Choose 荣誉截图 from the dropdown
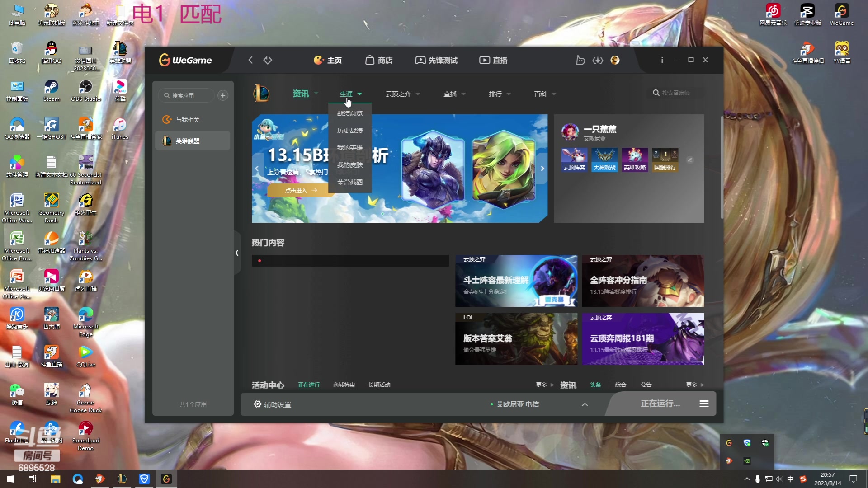 pos(350,182)
